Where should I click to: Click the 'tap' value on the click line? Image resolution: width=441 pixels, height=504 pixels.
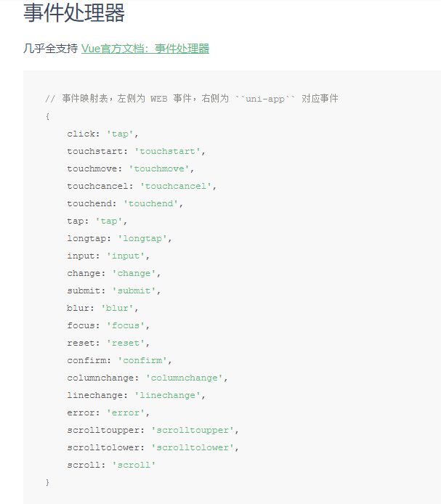coord(120,134)
